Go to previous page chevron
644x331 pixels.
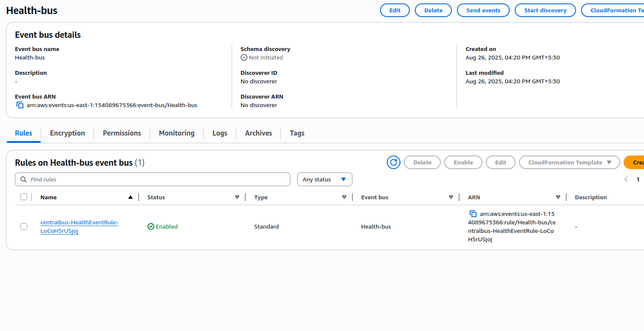point(626,179)
